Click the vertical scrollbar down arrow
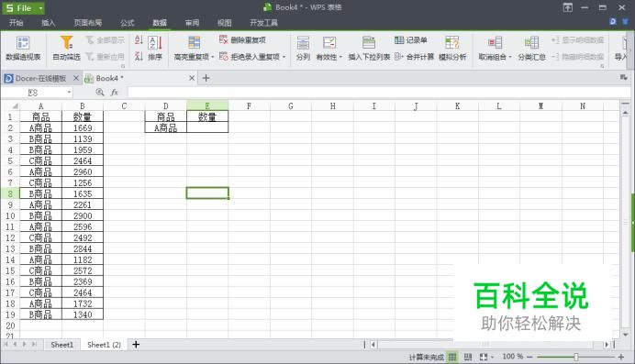This screenshot has height=364, width=635. 625,335
